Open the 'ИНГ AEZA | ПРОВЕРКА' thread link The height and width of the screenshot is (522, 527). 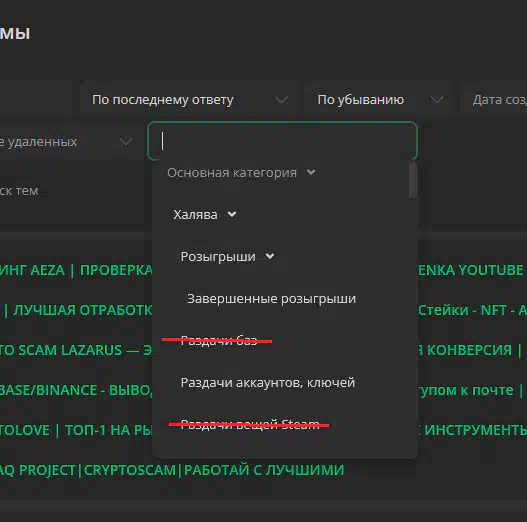click(x=76, y=270)
